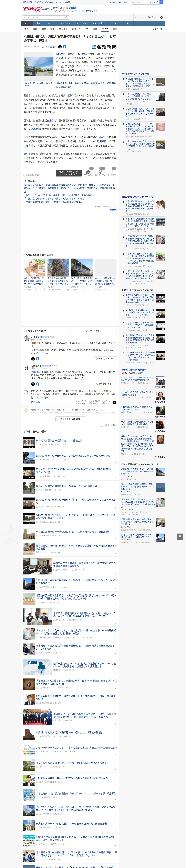Open the 【写真】野口健 related photo link

pyautogui.click(x=86, y=85)
